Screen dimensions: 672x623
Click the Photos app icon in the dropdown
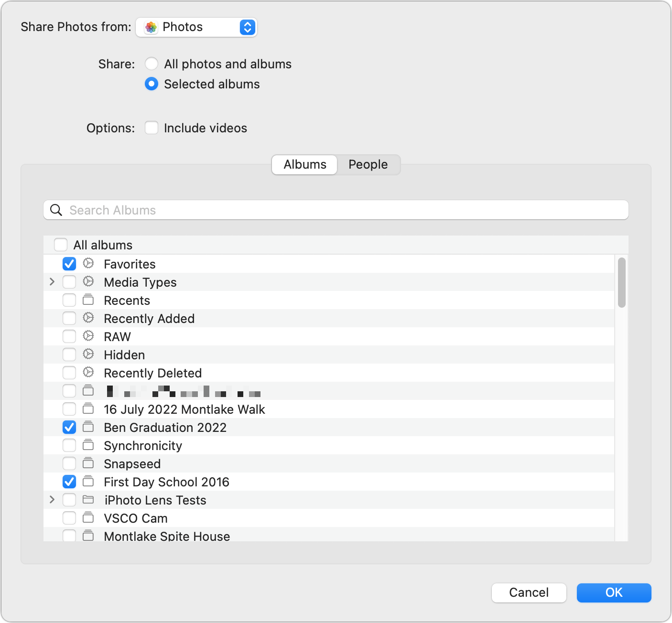[151, 27]
